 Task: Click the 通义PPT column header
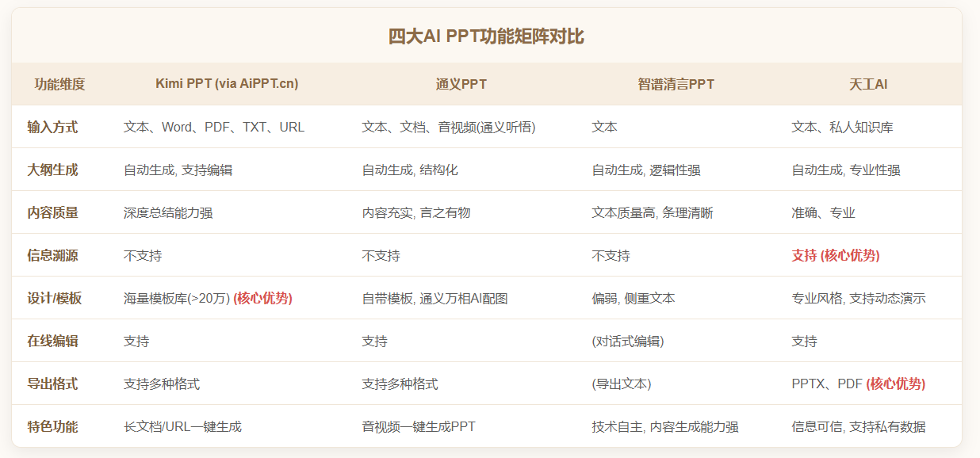coord(461,84)
